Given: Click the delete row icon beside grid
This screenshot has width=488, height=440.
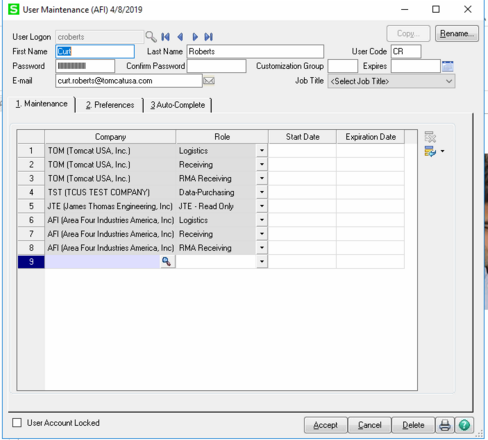Looking at the screenshot, I should click(x=430, y=137).
